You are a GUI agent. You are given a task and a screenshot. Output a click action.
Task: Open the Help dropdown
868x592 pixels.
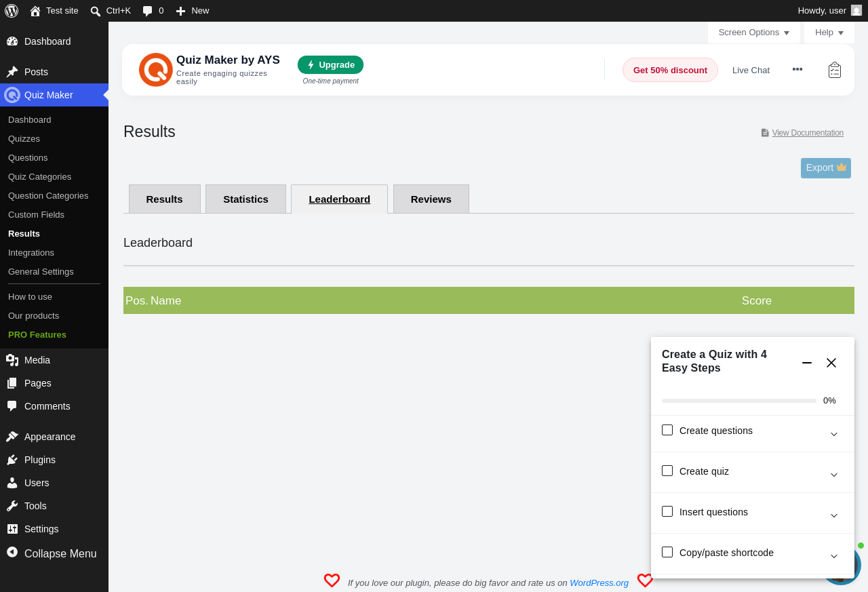829,33
